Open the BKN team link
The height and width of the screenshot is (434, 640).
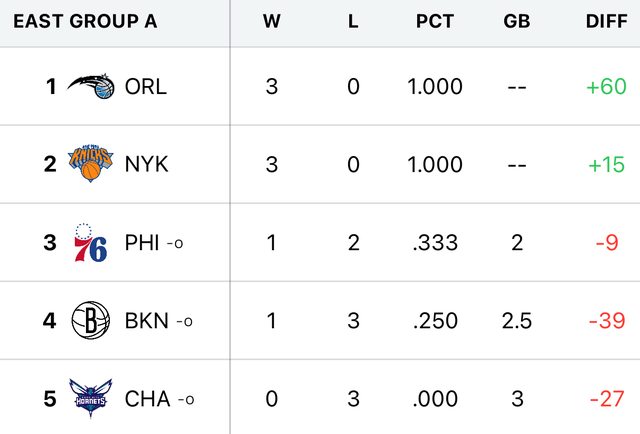tap(147, 321)
